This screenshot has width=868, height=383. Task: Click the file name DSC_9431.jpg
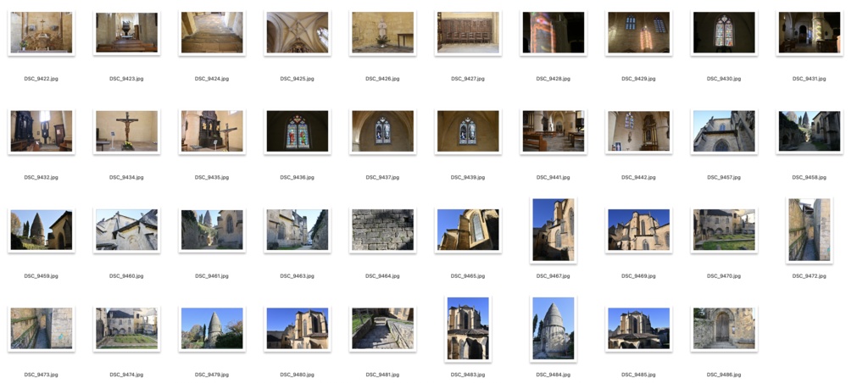pos(809,79)
